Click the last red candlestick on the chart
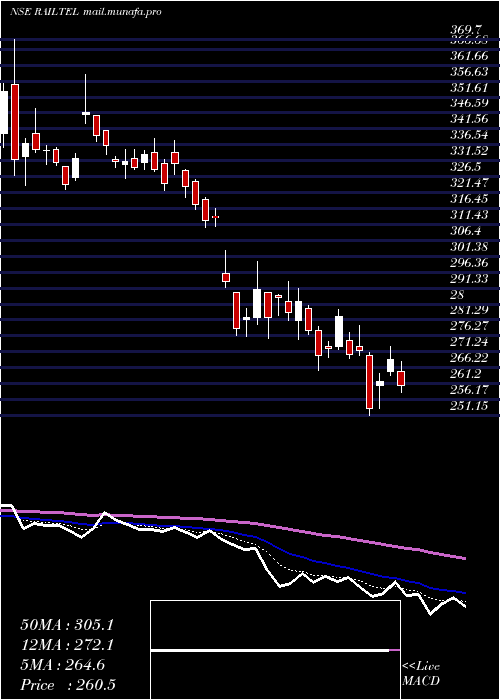The image size is (500, 700). pyautogui.click(x=401, y=378)
